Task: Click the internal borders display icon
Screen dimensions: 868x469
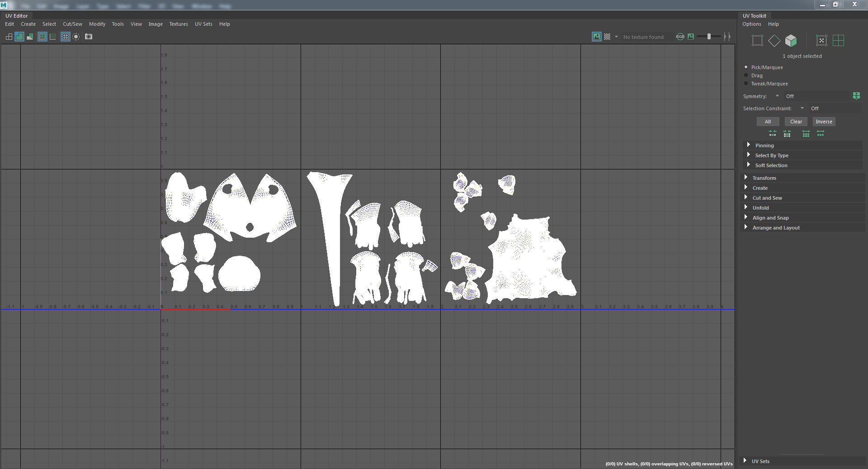Action: [53, 37]
